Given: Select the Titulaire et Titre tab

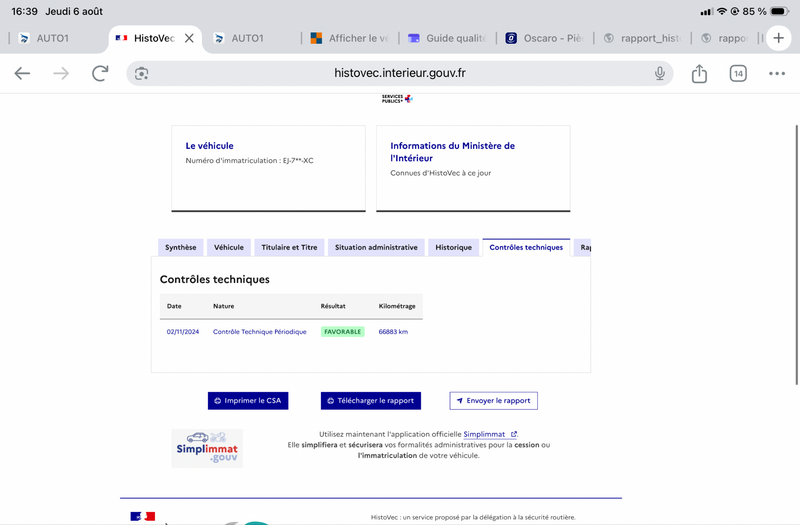Looking at the screenshot, I should pos(289,247).
